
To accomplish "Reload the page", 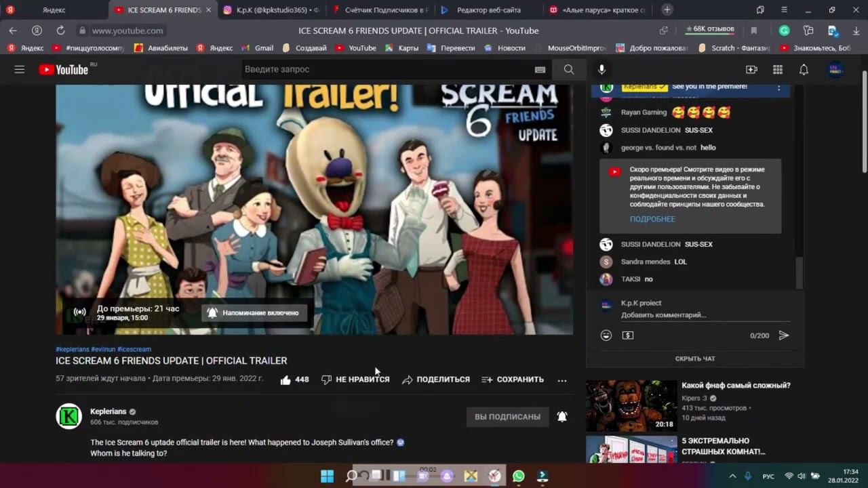I will click(60, 30).
